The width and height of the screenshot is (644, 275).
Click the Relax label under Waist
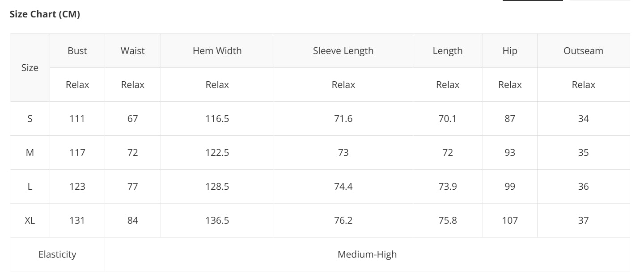(133, 85)
